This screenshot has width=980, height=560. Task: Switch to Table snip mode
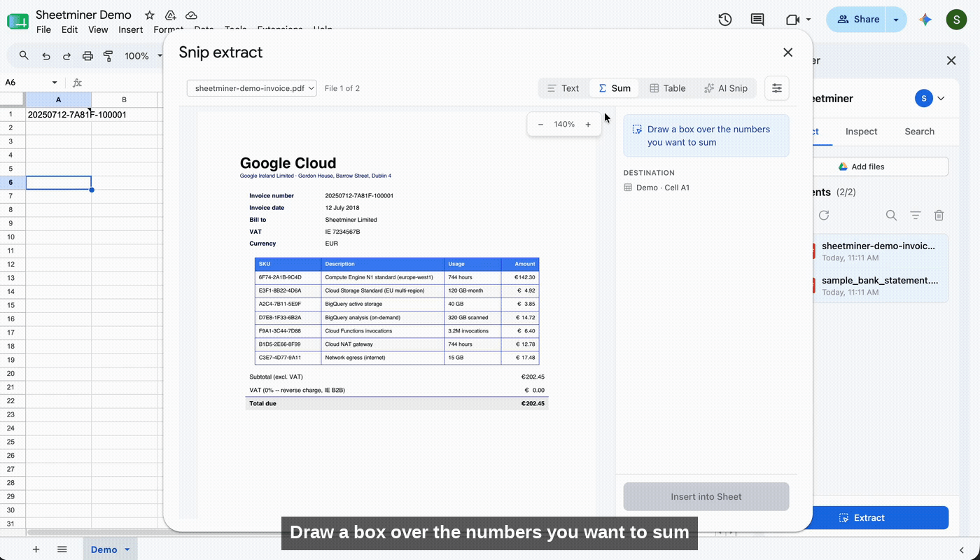click(x=667, y=88)
